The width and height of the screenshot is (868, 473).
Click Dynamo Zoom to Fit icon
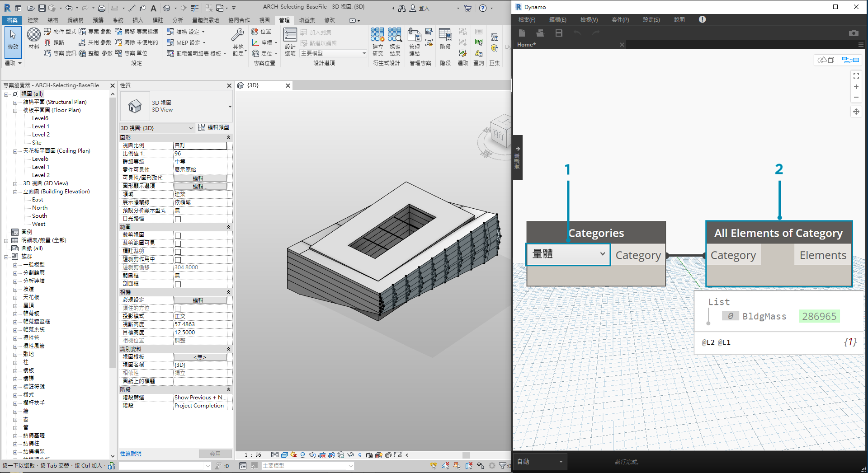tap(856, 76)
